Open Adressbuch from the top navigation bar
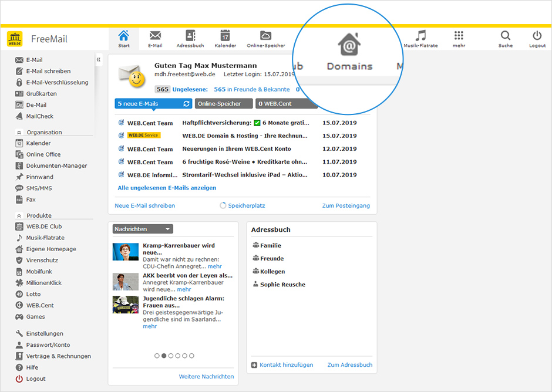This screenshot has height=392, width=552. coord(190,39)
